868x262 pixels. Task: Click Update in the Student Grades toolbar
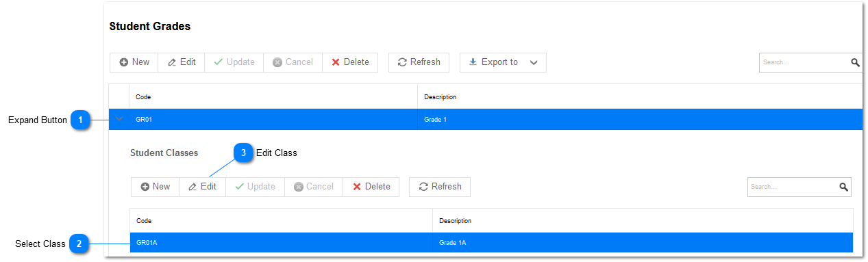234,62
